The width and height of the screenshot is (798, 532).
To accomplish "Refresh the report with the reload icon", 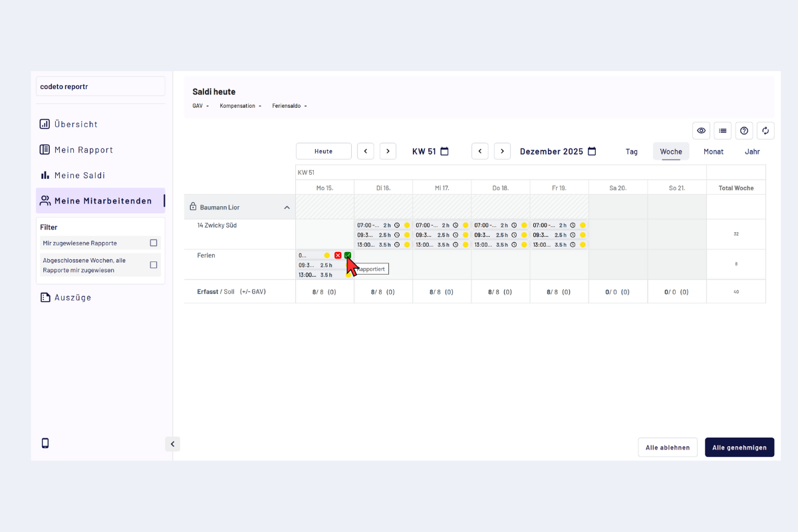I will coord(765,131).
